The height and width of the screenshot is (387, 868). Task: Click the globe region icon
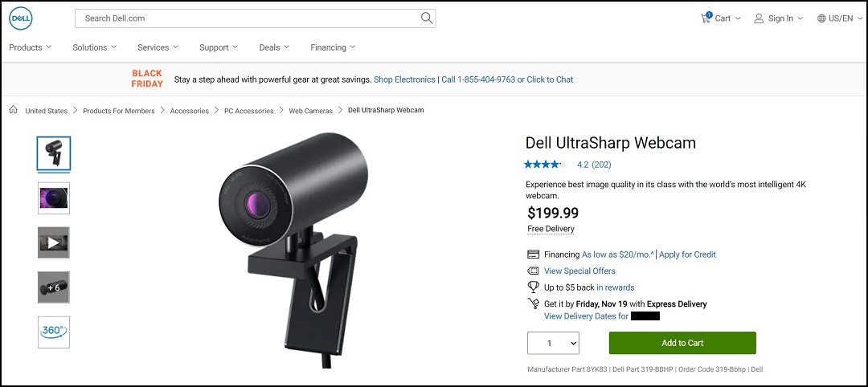[821, 18]
